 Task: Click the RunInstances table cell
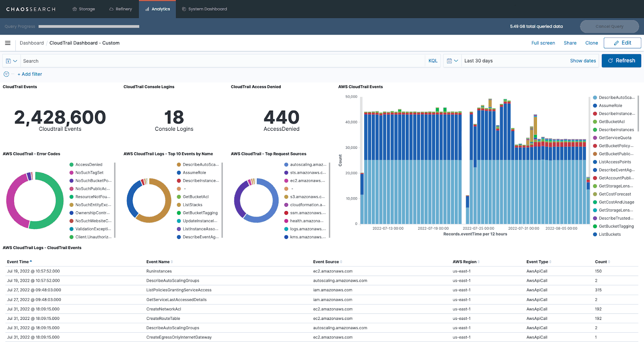click(159, 271)
